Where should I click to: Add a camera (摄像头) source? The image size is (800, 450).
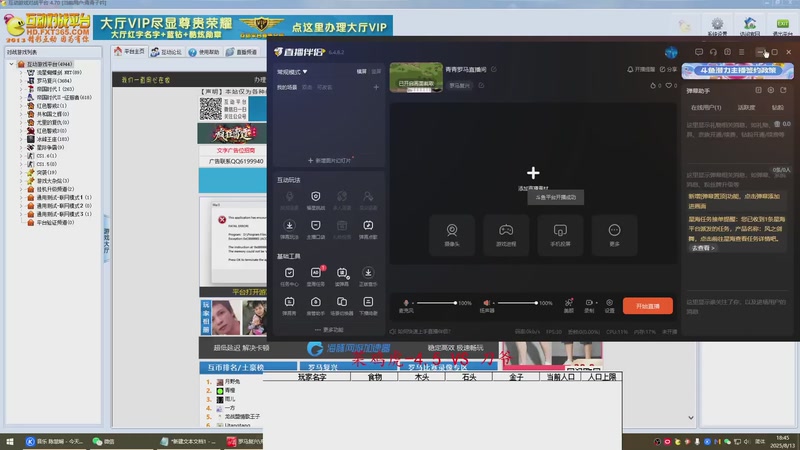[452, 235]
